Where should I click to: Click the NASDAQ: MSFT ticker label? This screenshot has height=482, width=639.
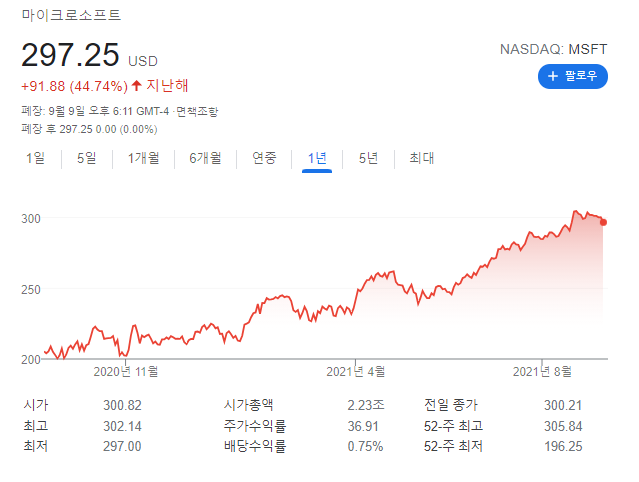click(553, 49)
